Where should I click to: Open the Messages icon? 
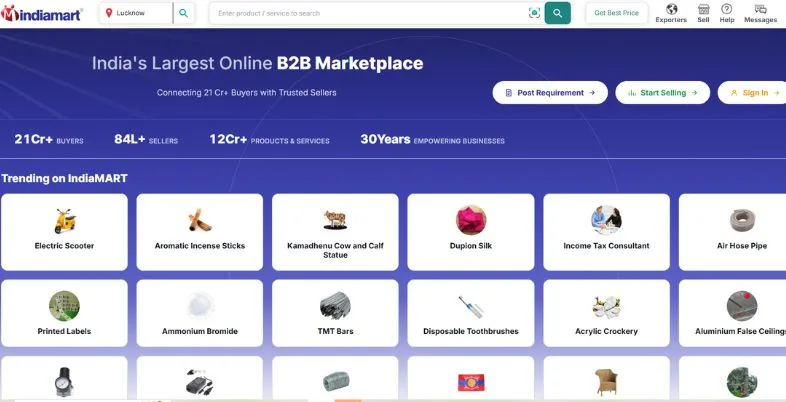tap(760, 9)
